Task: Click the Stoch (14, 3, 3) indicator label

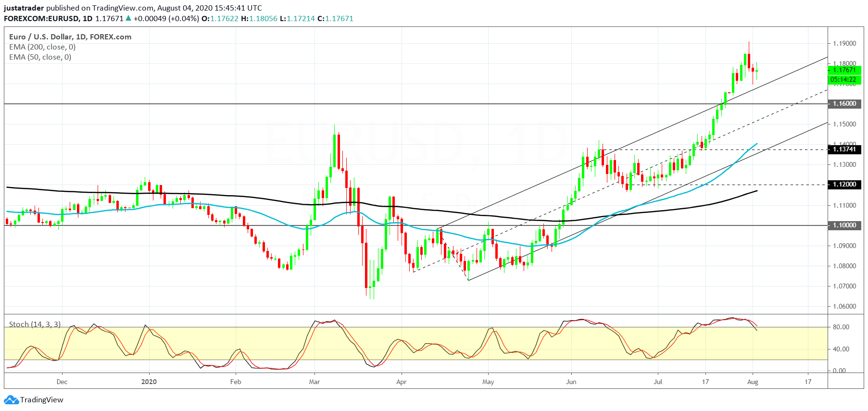Action: [x=35, y=324]
